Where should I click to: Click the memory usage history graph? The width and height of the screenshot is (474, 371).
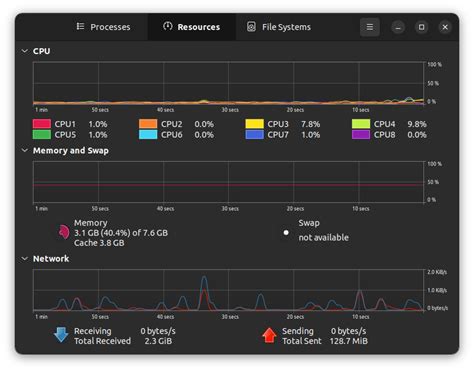[x=228, y=182]
